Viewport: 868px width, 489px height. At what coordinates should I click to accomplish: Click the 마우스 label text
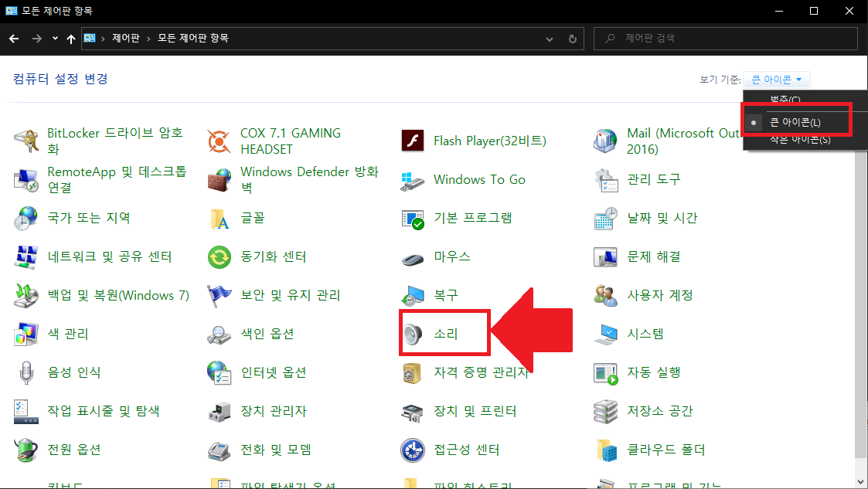452,257
